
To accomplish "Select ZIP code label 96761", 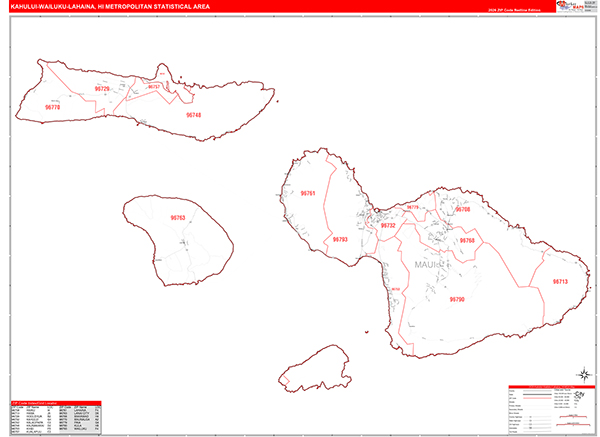I will click(x=308, y=193).
